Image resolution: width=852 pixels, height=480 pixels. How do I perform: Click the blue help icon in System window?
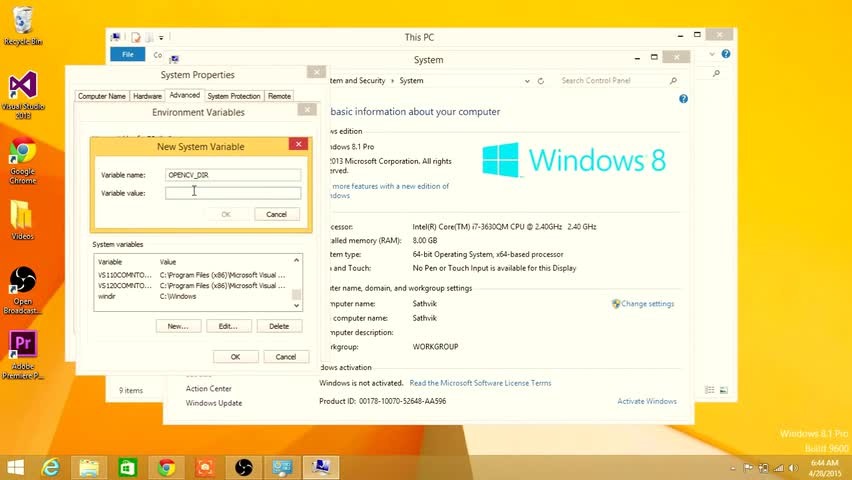683,98
